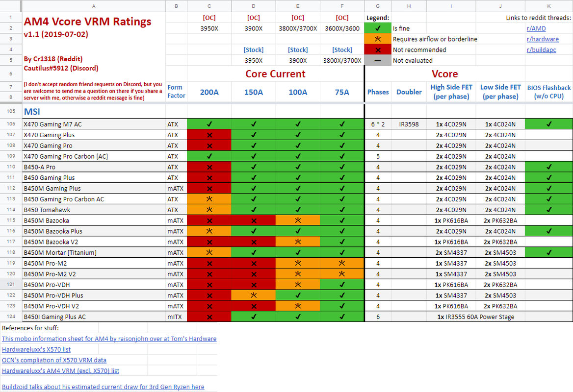Screen dimensions: 573x392
Task: Select the 'References for stuff:' cell
Action: [50, 328]
